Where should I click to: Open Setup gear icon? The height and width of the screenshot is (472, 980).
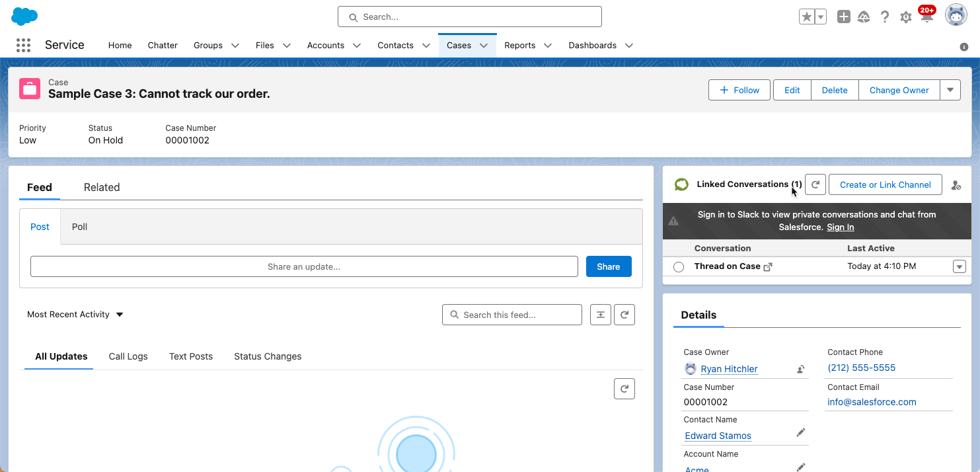[906, 17]
